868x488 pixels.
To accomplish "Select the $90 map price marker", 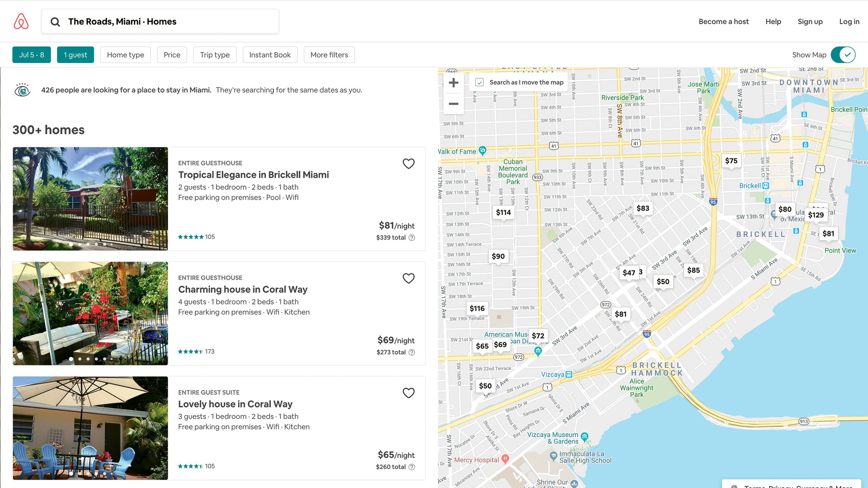I will 498,257.
